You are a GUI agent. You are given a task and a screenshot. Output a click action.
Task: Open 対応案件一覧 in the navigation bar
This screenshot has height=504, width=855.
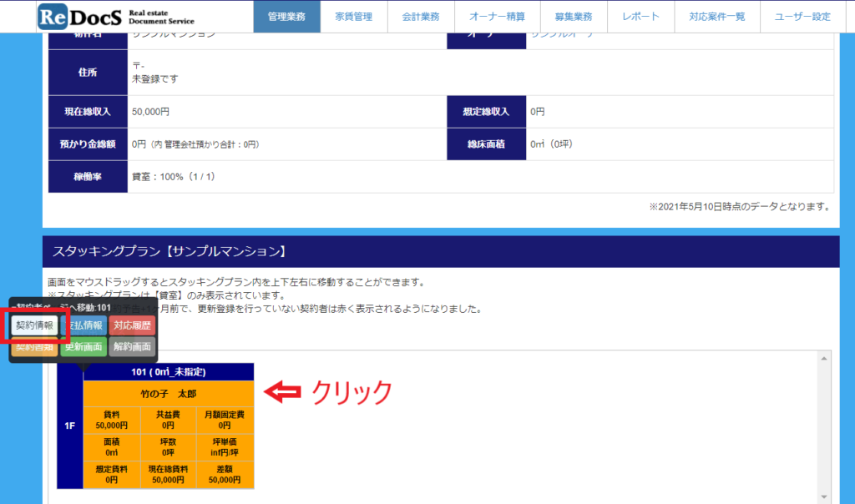tap(716, 17)
